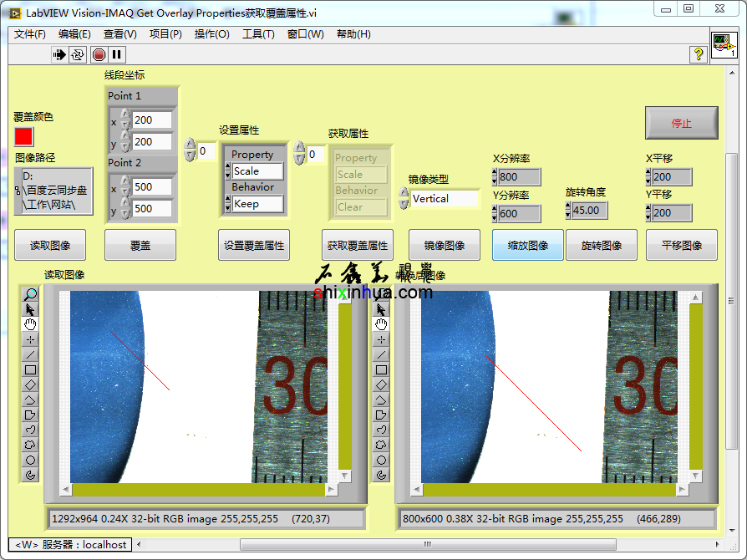747x560 pixels.
Task: Click the Point 1 x value field
Action: [x=152, y=120]
